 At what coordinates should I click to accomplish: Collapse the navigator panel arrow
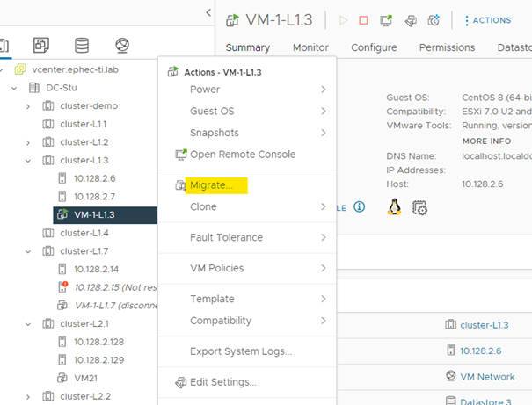click(208, 13)
